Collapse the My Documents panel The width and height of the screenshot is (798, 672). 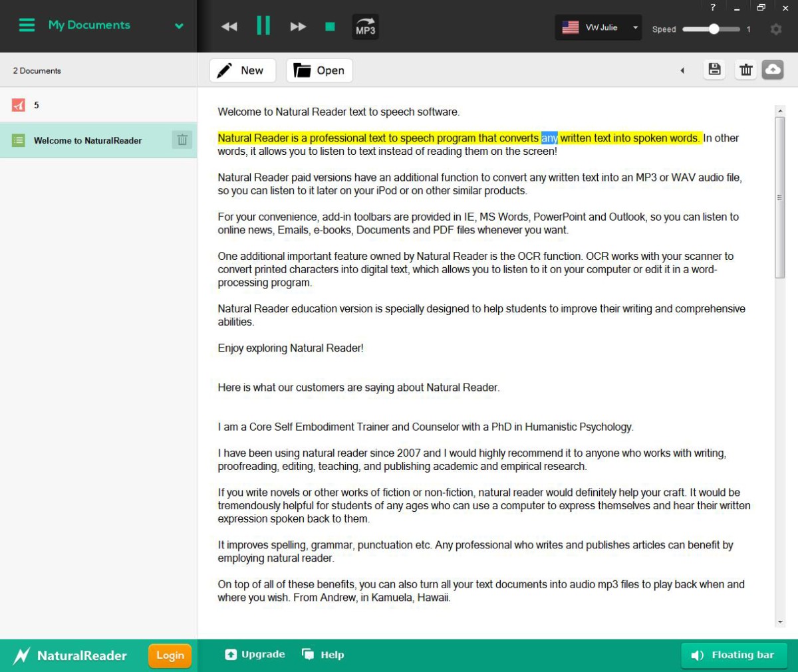[178, 25]
